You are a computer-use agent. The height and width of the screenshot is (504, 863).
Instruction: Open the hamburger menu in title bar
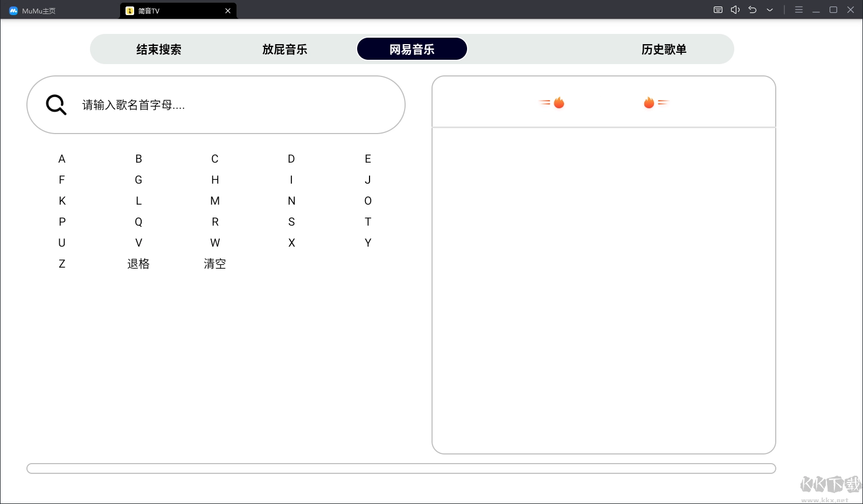pos(799,10)
